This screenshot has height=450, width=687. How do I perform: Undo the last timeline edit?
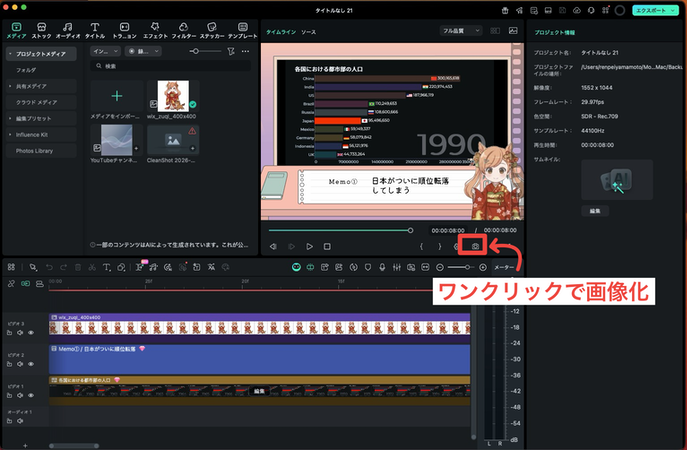(49, 267)
